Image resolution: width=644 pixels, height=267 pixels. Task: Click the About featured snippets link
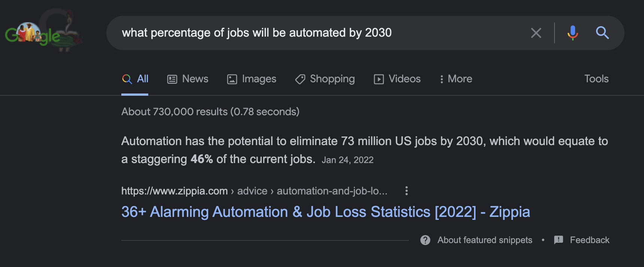[485, 240]
